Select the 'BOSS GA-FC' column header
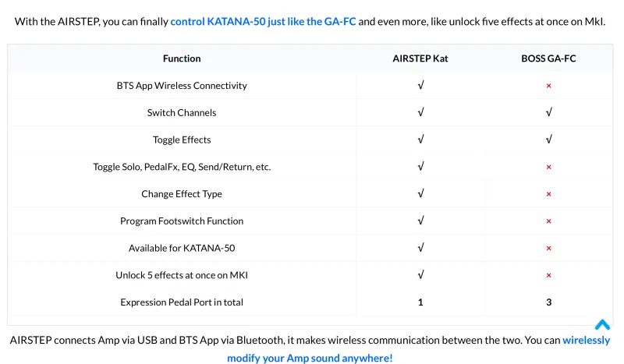 [x=548, y=58]
